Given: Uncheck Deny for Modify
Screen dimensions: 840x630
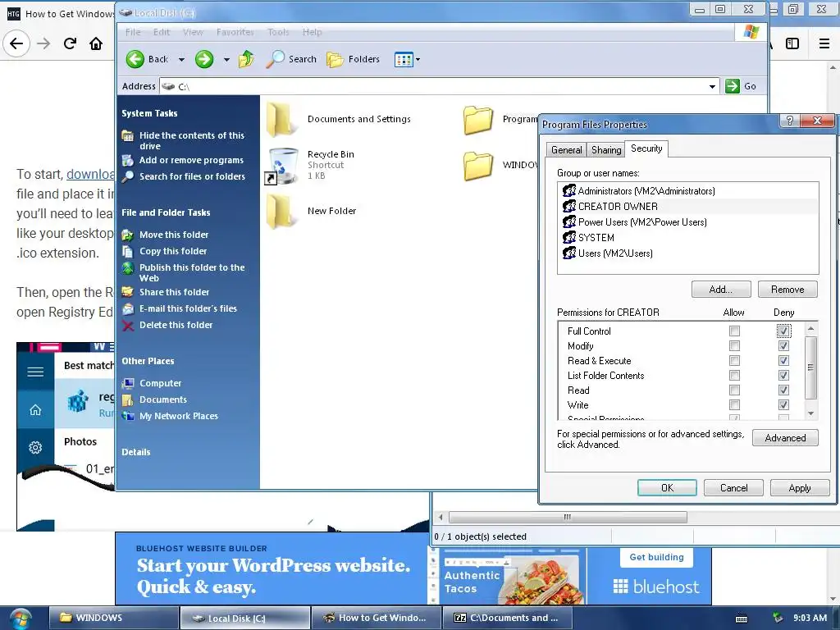Looking at the screenshot, I should click(x=783, y=346).
